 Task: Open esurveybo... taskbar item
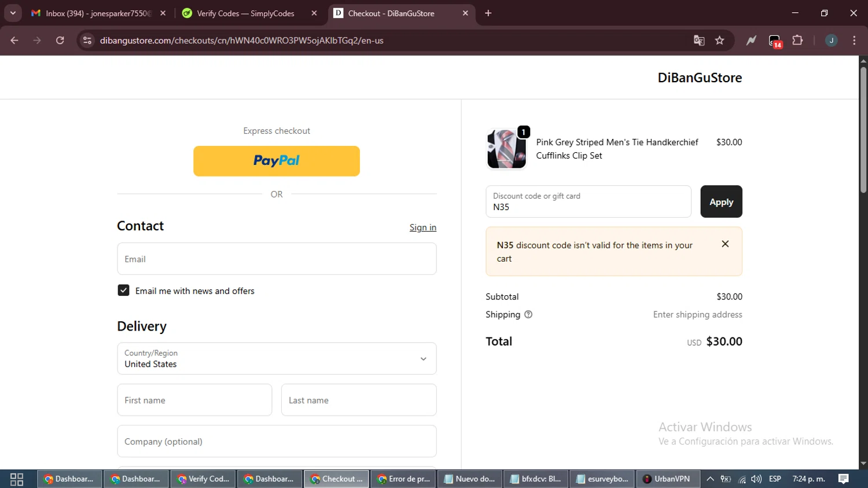click(x=603, y=479)
